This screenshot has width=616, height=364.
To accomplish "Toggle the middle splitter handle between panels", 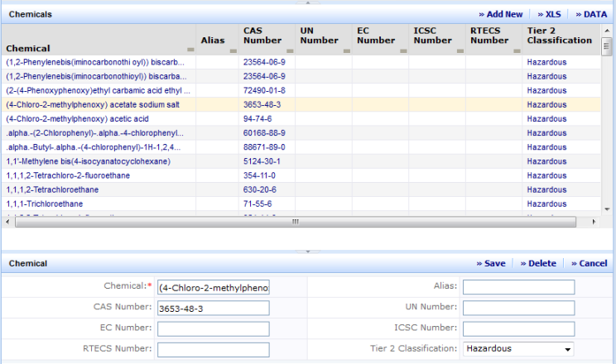I will [x=307, y=251].
